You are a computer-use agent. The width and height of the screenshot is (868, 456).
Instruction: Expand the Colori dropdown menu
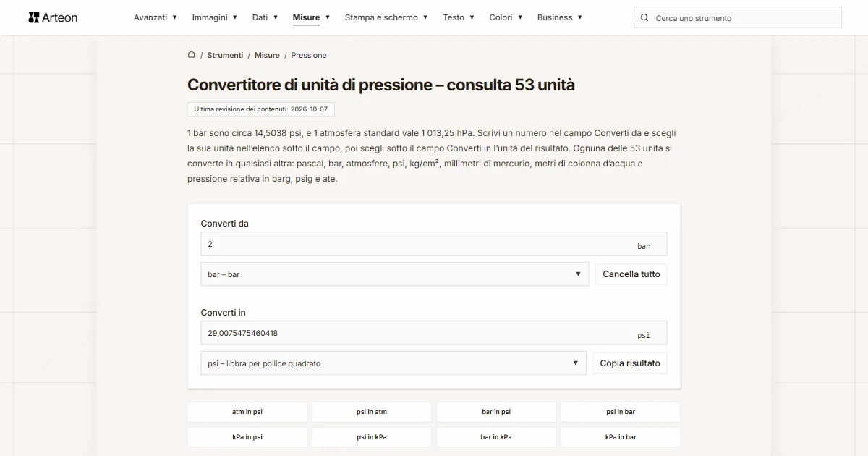tap(506, 17)
